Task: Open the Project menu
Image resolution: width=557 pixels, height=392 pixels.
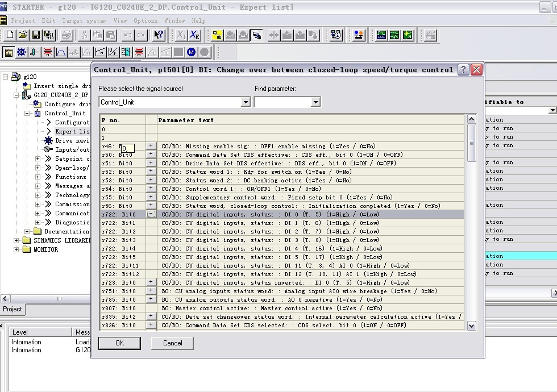Action: pyautogui.click(x=23, y=20)
